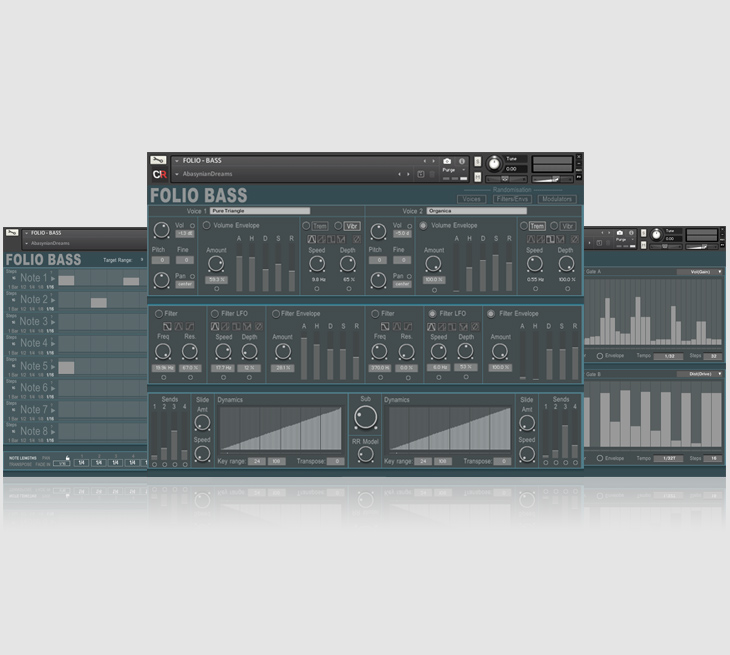Select the square waveform shape in the Voice 2 modulation
Screen dimensions: 730x655
(550, 239)
